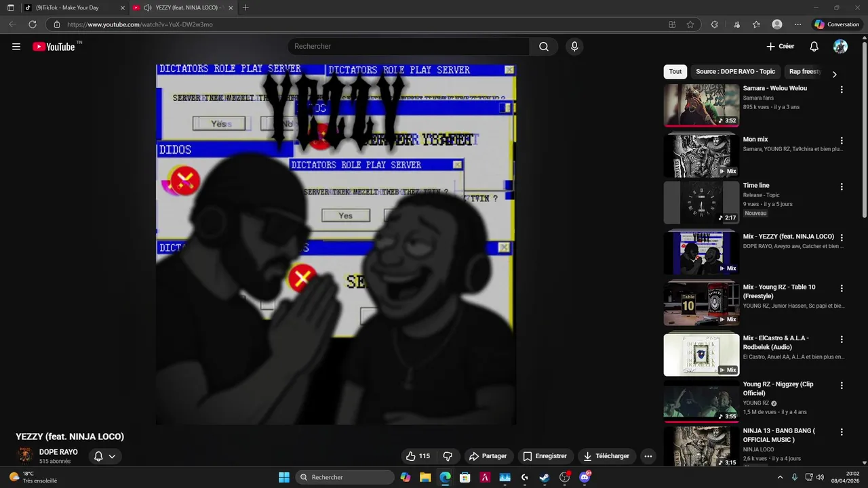
Task: Open options for Young RZ - Niggzey
Action: pyautogui.click(x=842, y=385)
